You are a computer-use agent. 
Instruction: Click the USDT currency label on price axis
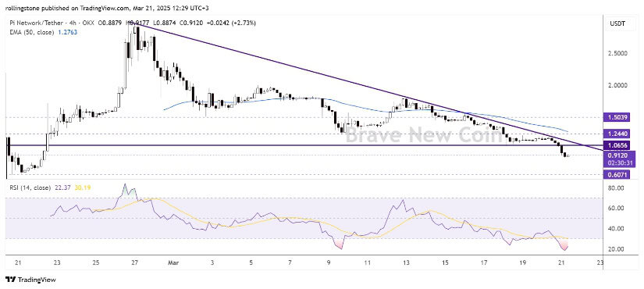click(x=618, y=24)
